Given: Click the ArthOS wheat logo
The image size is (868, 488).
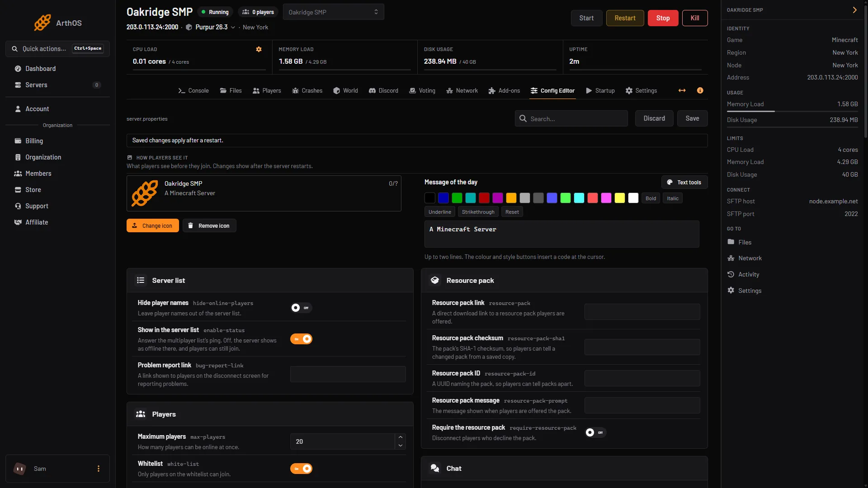Looking at the screenshot, I should point(42,23).
